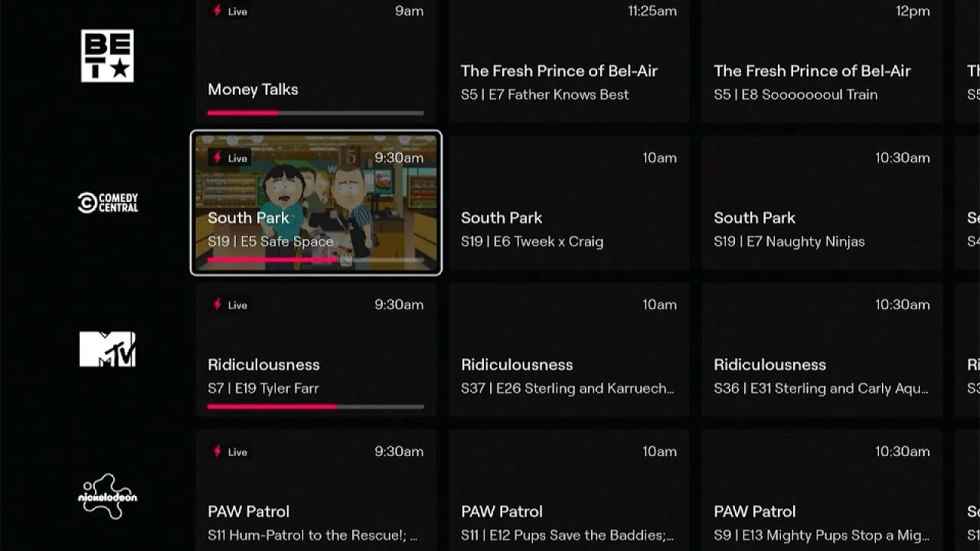Click the Live badge on PAW Patrol S11 Hum-Patrol
This screenshot has width=980, height=551.
click(x=230, y=452)
